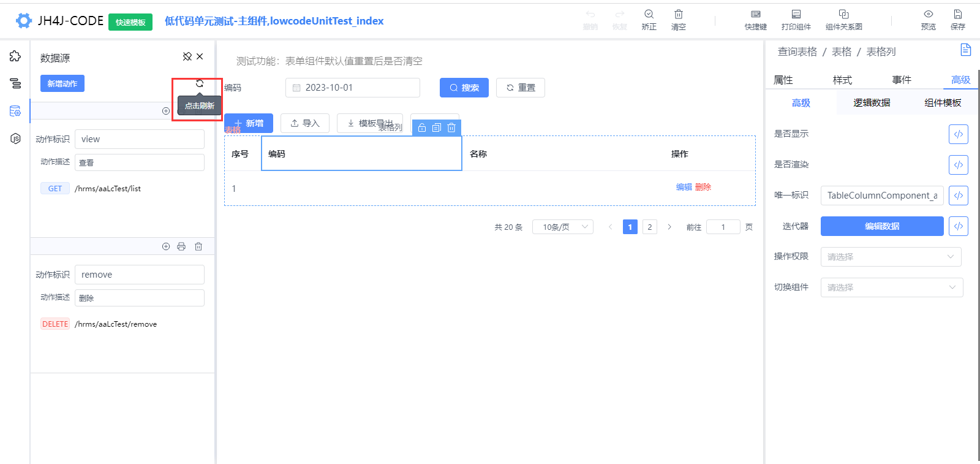Click the 清空 toolbar icon
This screenshot has height=464, width=980.
point(679,20)
